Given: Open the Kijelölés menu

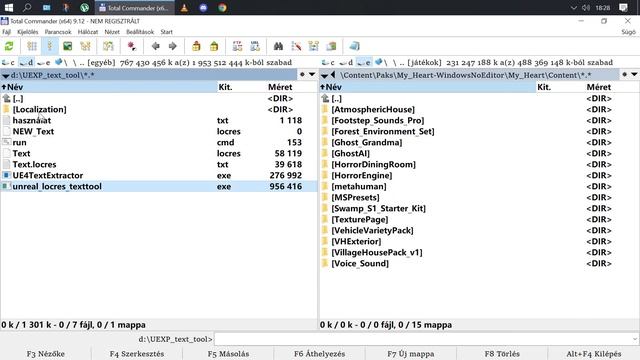Looking at the screenshot, I should [x=27, y=32].
